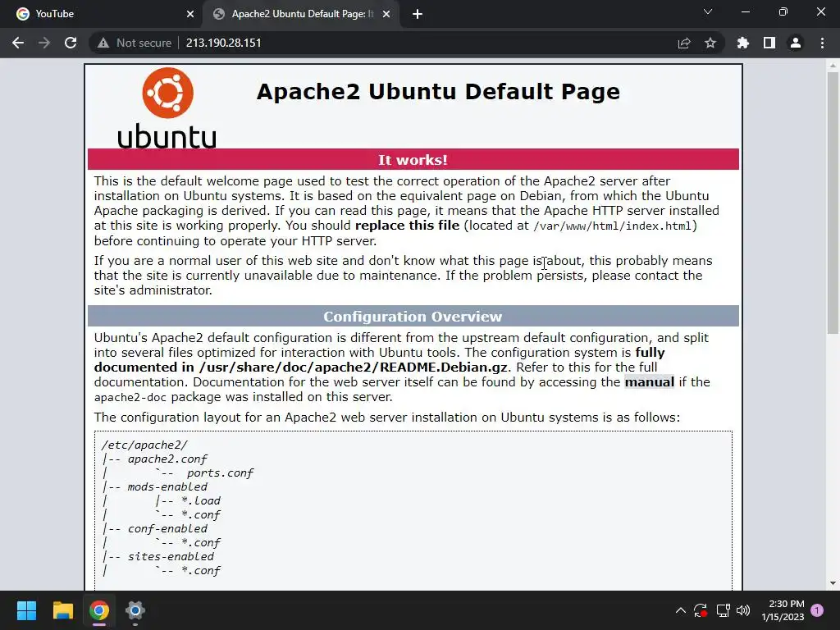This screenshot has width=840, height=630.
Task: Close the Apache2 Ubuntu Default Page tab
Action: [x=386, y=14]
